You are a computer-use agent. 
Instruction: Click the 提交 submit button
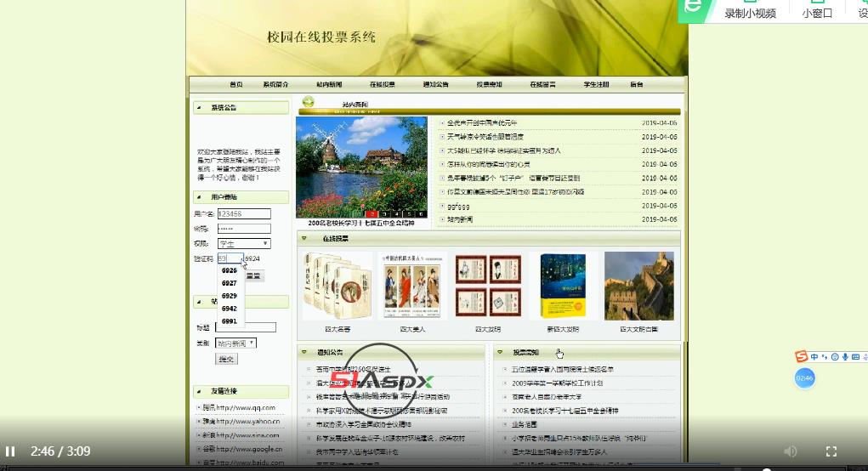pos(226,359)
